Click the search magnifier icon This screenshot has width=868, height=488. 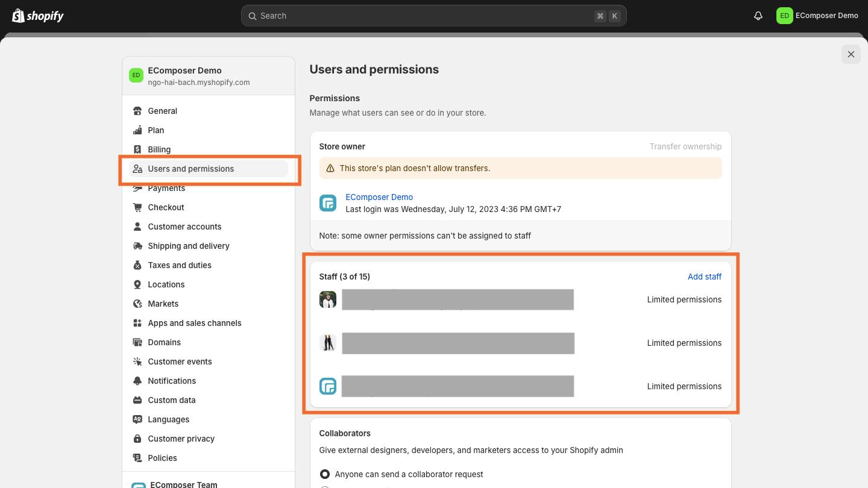(253, 16)
